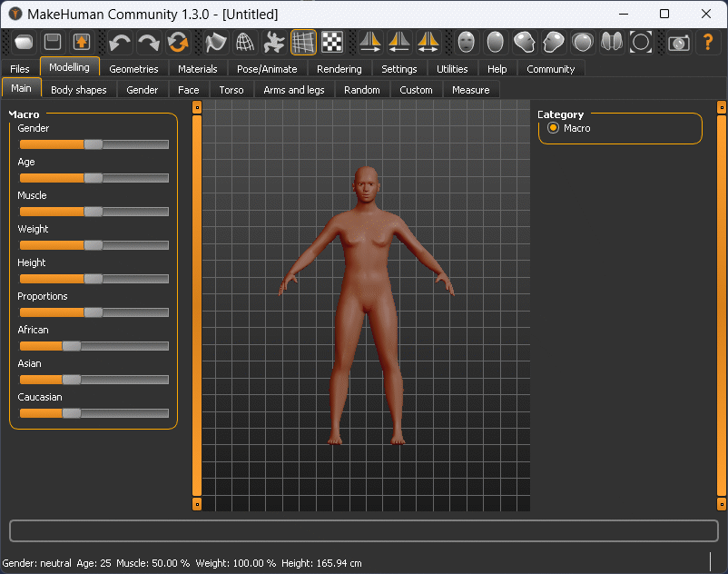Click the right panel vertical scrollbar
Viewport: 728px width, 574px height.
coord(722,305)
